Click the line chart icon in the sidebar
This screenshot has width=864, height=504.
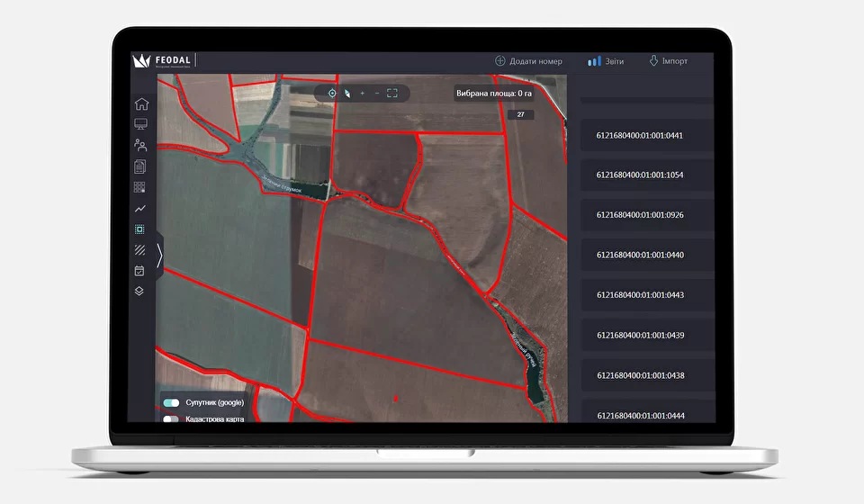[140, 208]
